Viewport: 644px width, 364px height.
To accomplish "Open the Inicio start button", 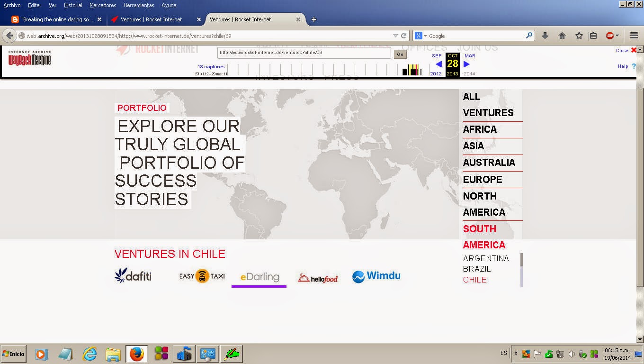I will tap(13, 354).
